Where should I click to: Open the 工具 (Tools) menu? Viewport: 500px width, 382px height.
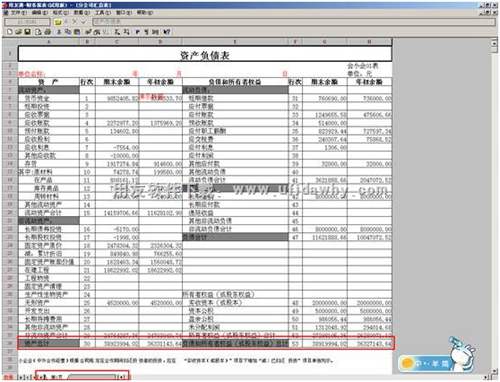[x=103, y=13]
